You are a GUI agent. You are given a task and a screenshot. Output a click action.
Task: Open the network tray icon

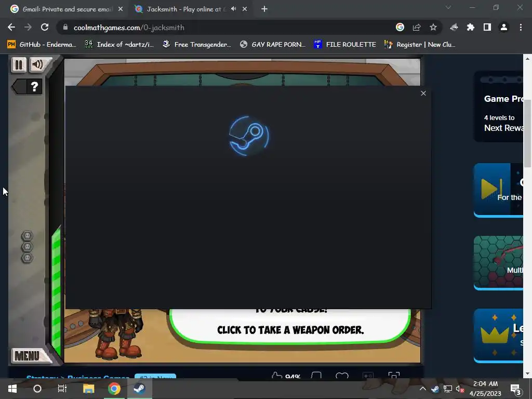pos(447,389)
